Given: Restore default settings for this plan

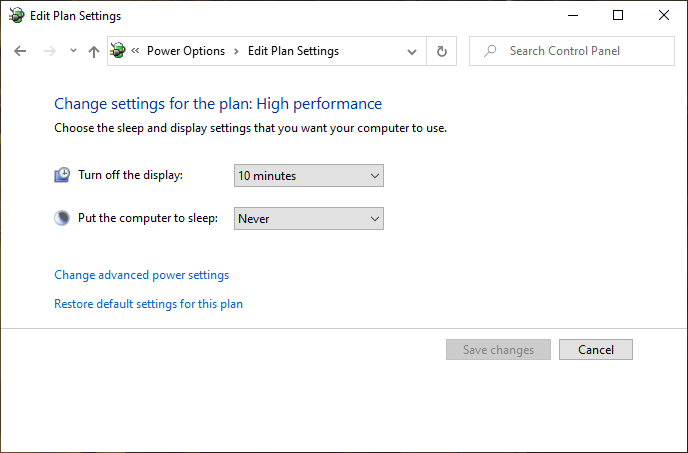Looking at the screenshot, I should (x=148, y=304).
